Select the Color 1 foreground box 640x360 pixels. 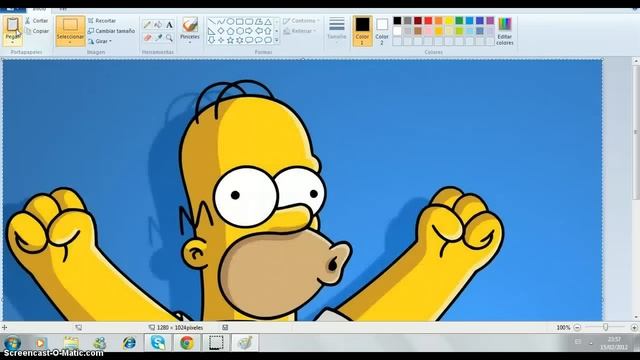click(x=362, y=31)
